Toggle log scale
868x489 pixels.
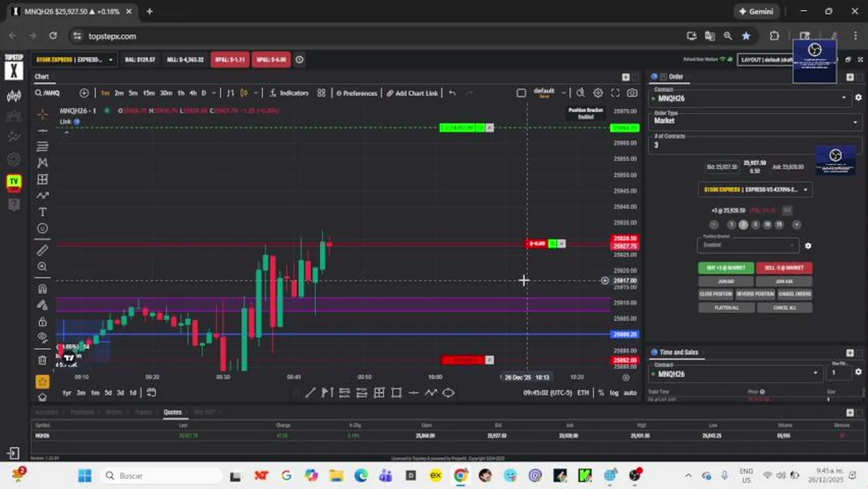click(614, 393)
